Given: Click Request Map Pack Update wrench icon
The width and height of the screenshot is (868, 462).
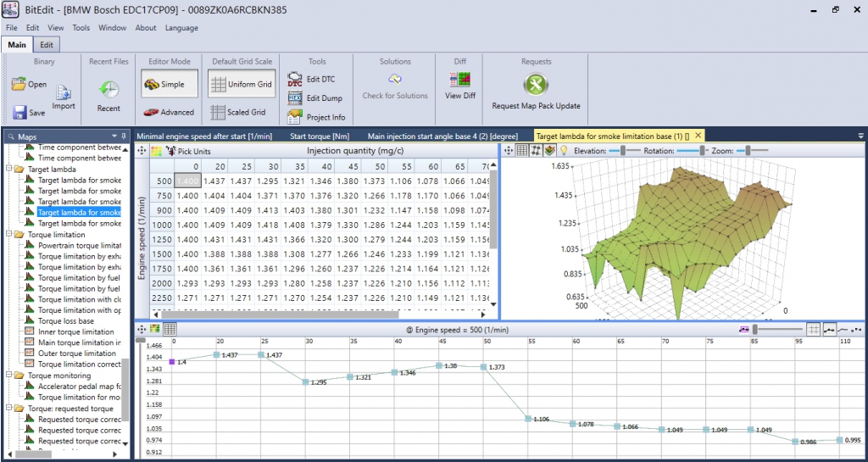Looking at the screenshot, I should [x=536, y=85].
